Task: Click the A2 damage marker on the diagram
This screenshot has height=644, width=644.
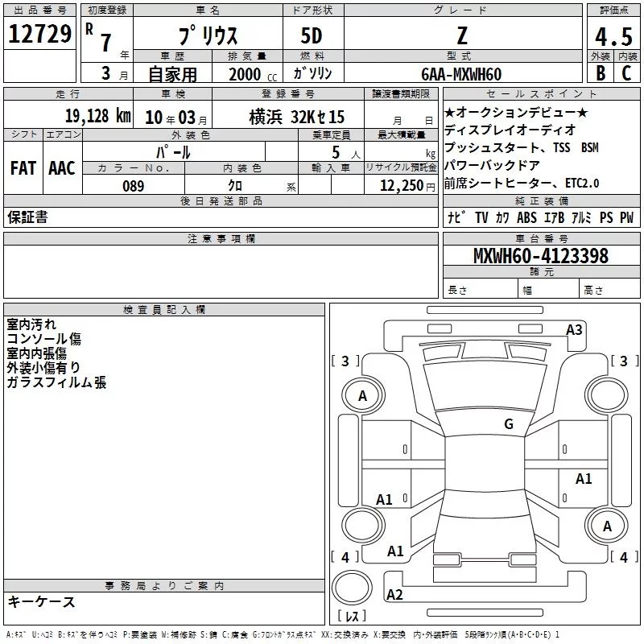Action: [x=394, y=595]
